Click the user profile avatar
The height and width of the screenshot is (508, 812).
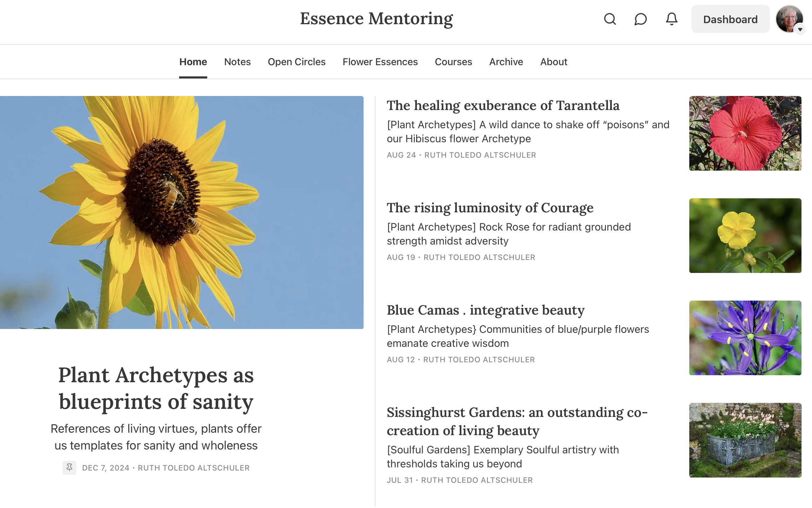pyautogui.click(x=788, y=18)
